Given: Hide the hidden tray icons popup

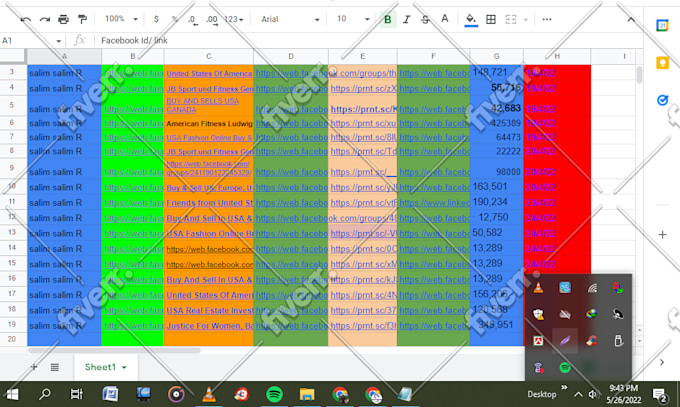Looking at the screenshot, I should [x=578, y=394].
